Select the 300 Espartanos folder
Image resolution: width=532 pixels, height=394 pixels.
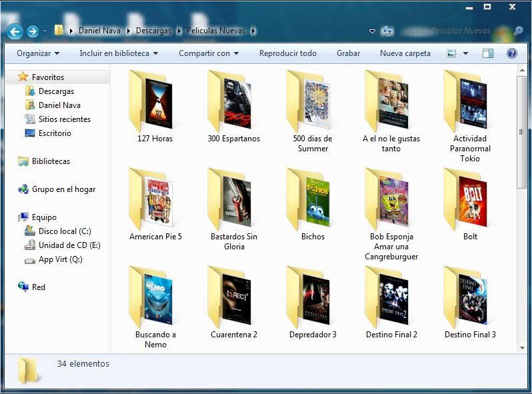tap(234, 106)
